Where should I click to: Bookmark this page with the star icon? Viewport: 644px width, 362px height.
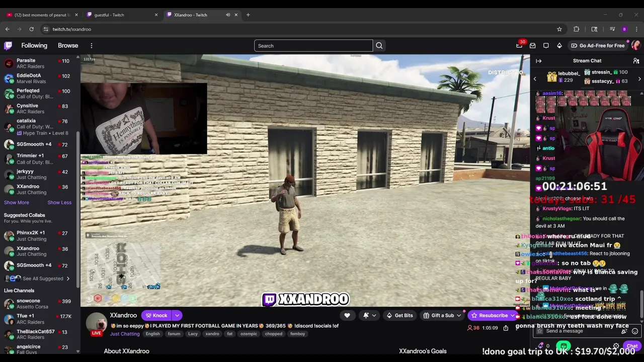coord(559,29)
